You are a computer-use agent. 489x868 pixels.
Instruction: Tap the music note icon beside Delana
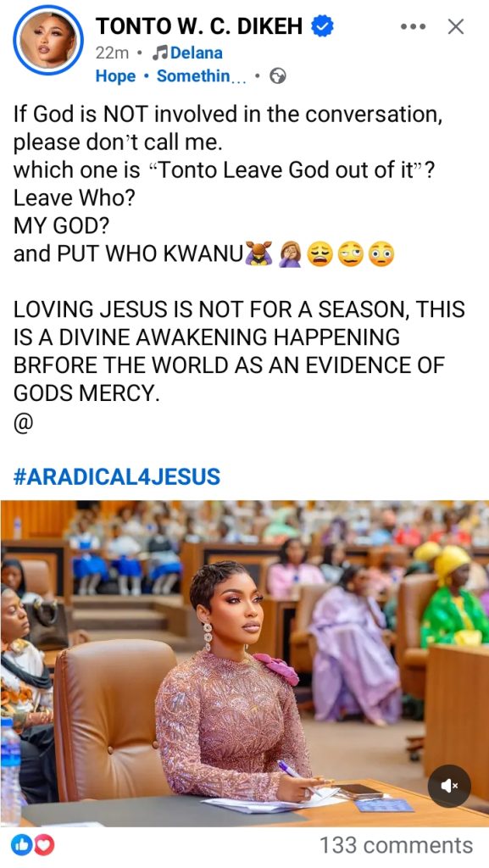click(160, 53)
